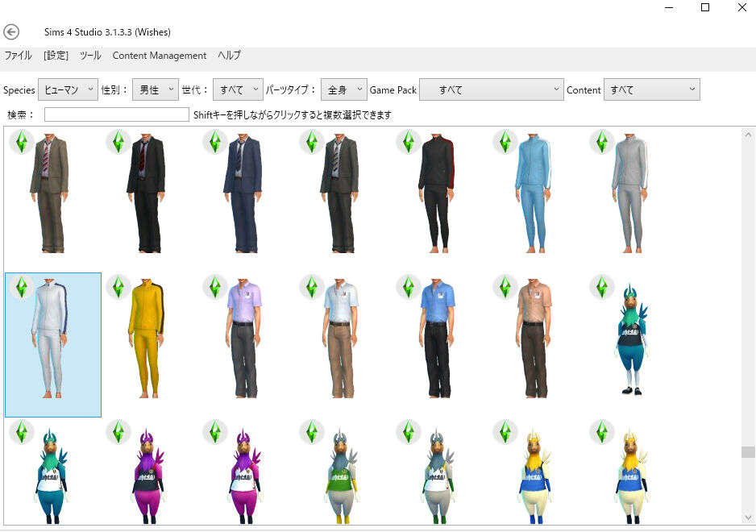Select the first purple llama mascot costume
The width and height of the screenshot is (756, 532).
[x=147, y=476]
